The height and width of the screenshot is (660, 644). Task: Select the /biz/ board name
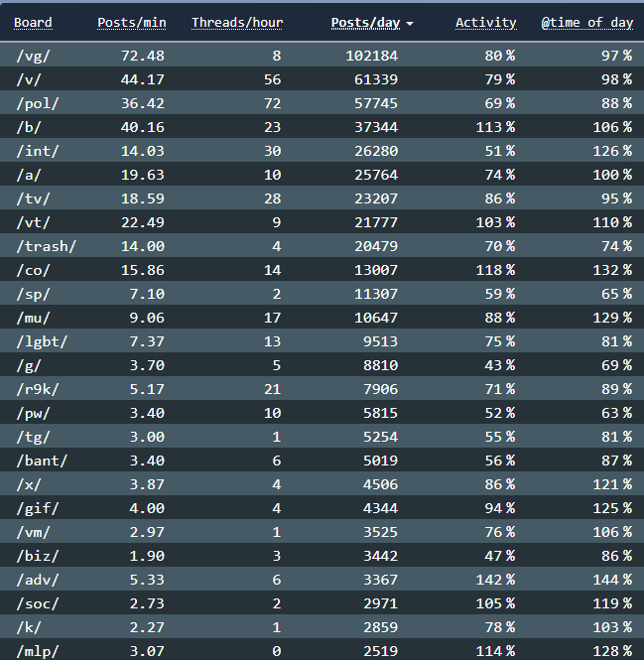coord(38,556)
